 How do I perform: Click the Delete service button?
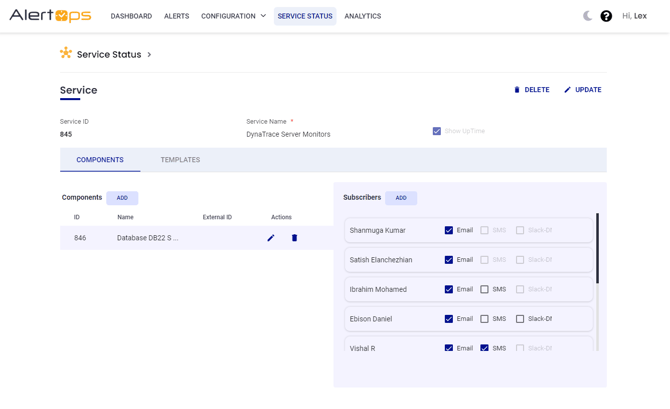[531, 90]
